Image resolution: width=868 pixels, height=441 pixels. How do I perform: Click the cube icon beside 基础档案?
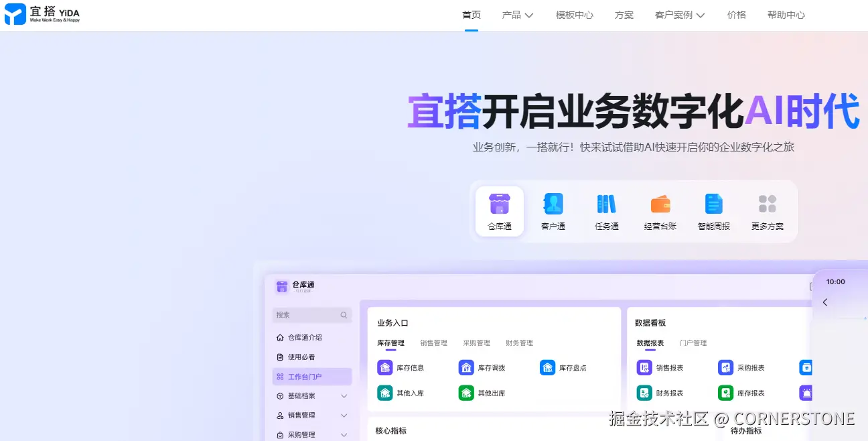click(x=280, y=396)
